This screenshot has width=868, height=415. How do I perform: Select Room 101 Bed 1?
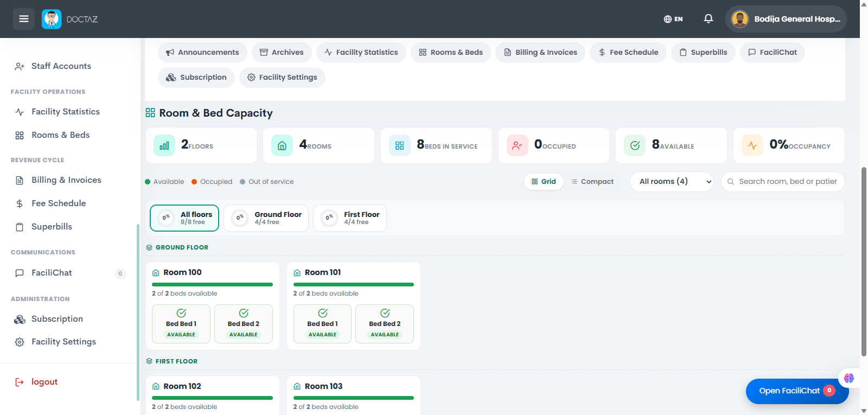tap(323, 324)
